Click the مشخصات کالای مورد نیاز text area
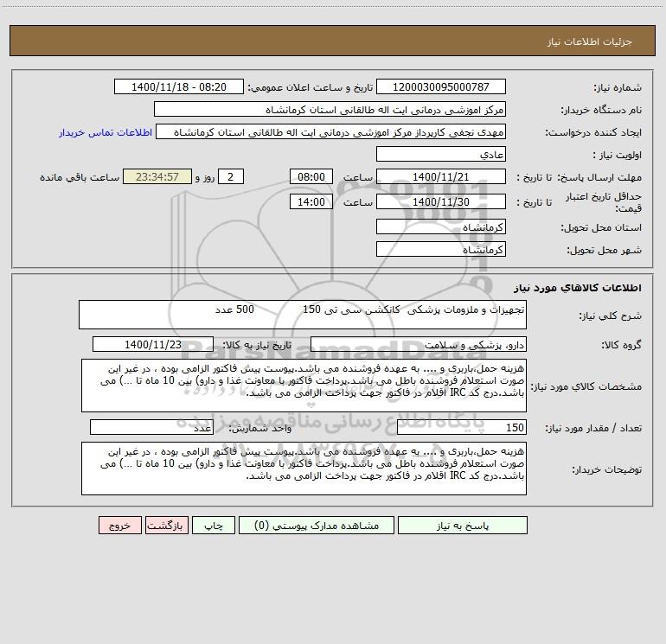Viewport: 666px width, 644px height. 304,386
